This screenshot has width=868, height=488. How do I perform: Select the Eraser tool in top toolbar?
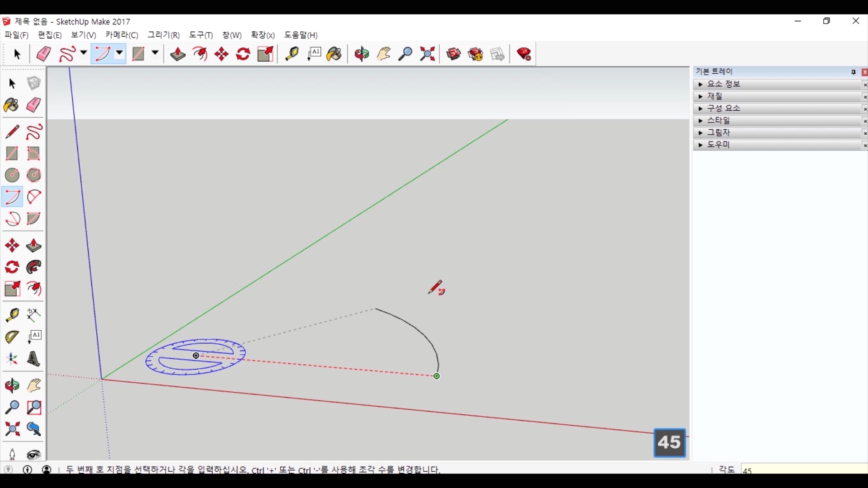(44, 54)
